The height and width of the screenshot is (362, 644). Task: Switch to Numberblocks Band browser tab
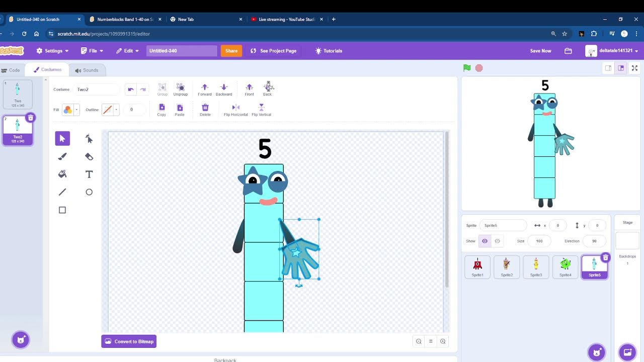(126, 19)
